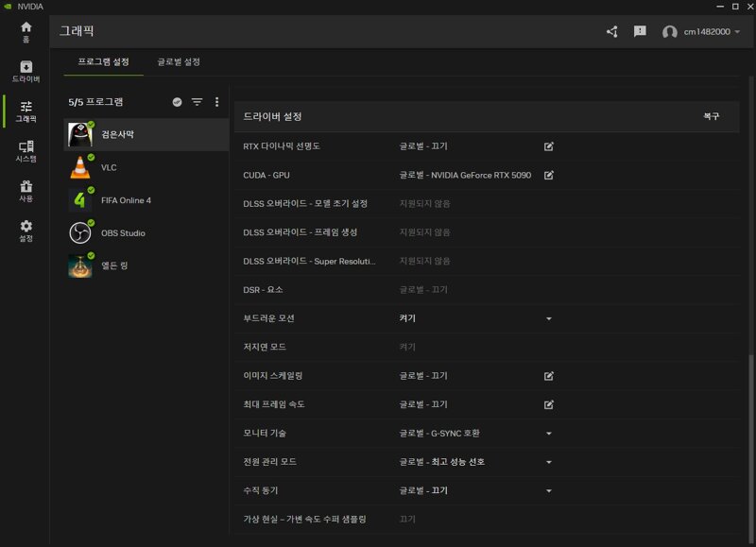Click the 가상 현실 – 가변 속도 수퍼 샘플링 label
Viewport: 756px width, 547px height.
[x=304, y=519]
